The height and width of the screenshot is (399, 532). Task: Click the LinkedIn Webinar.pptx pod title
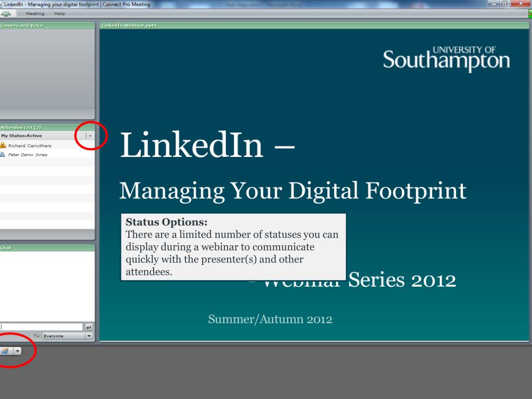point(129,25)
